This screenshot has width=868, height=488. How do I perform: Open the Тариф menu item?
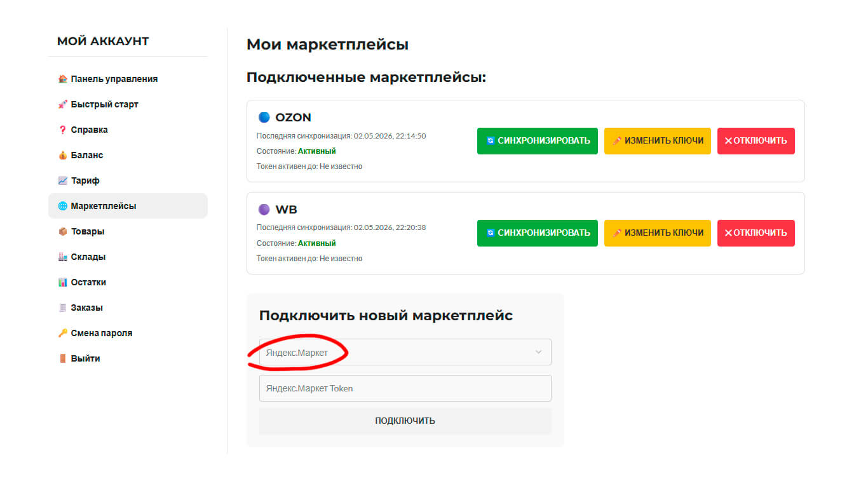point(128,180)
